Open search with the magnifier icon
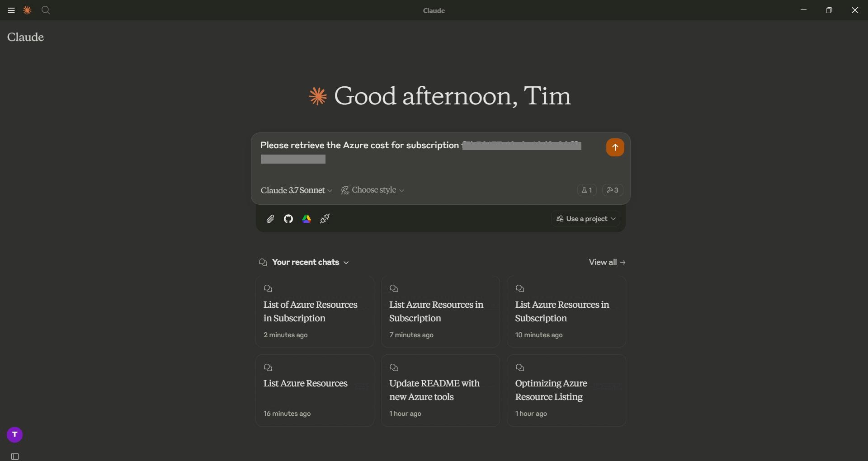Viewport: 868px width, 461px height. (x=46, y=10)
